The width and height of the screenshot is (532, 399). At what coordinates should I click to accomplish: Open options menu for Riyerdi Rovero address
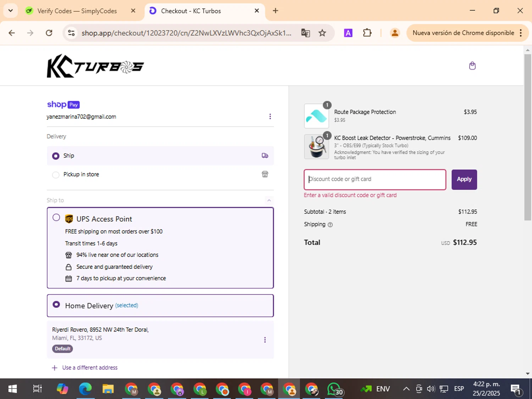(x=265, y=340)
